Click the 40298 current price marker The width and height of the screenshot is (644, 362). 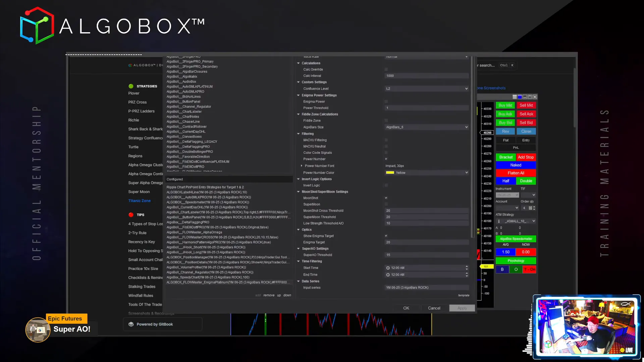487,133
